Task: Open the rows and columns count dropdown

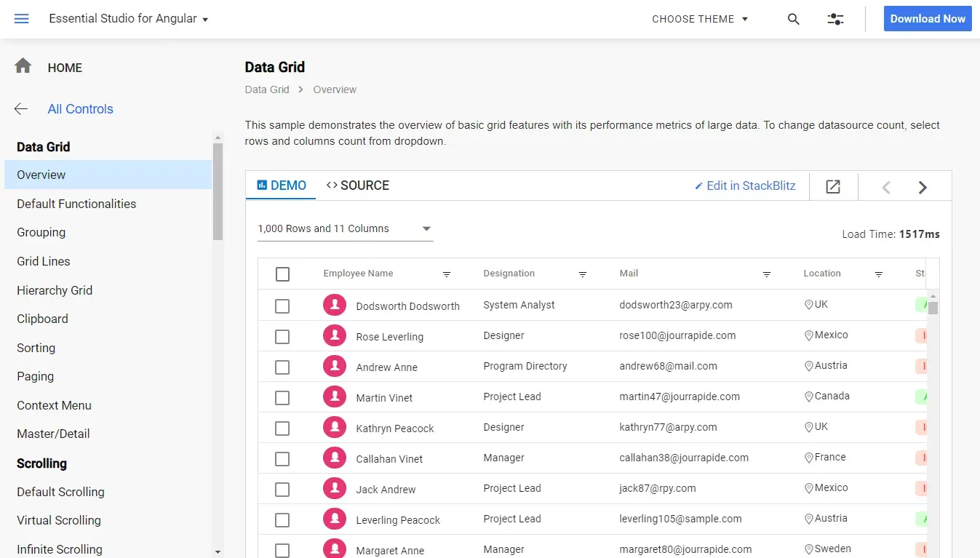Action: coord(346,228)
